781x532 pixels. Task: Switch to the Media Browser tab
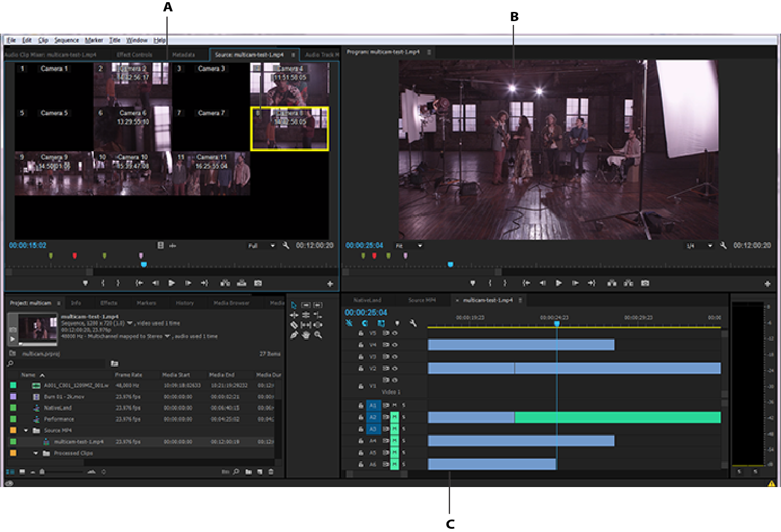pyautogui.click(x=231, y=302)
